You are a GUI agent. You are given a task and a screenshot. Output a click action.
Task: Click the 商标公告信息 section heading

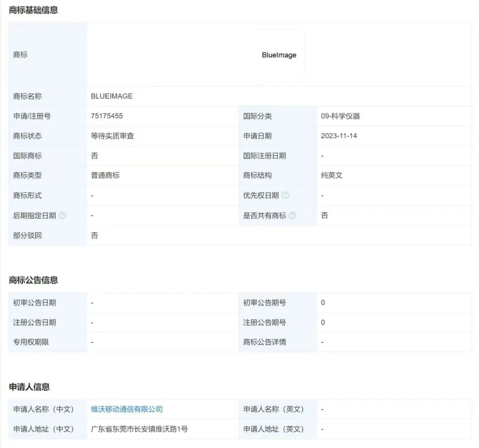[33, 280]
